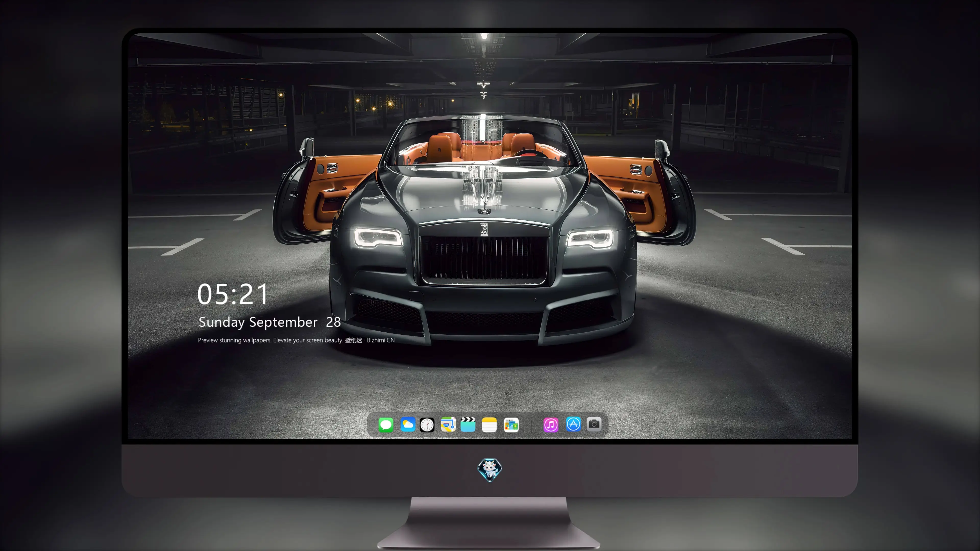Open the yellow Notes app

(489, 425)
